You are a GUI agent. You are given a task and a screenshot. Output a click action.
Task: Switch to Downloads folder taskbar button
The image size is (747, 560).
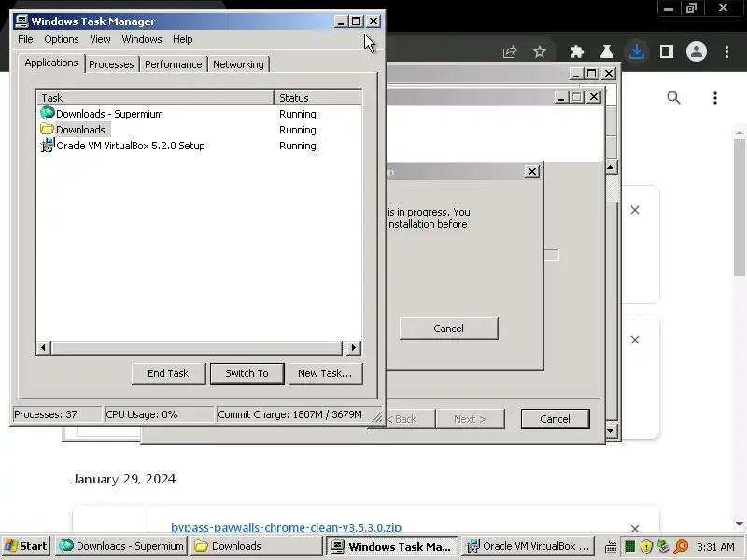pyautogui.click(x=256, y=546)
